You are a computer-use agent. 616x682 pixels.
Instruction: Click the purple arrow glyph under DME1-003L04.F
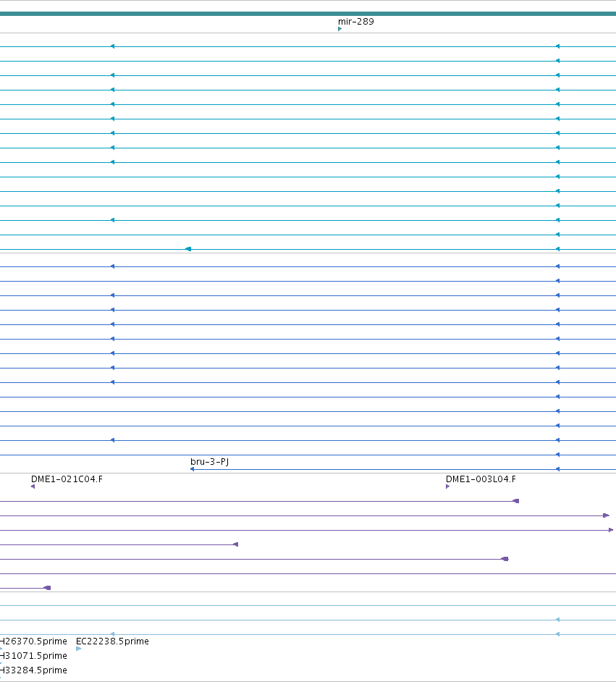coord(448,487)
